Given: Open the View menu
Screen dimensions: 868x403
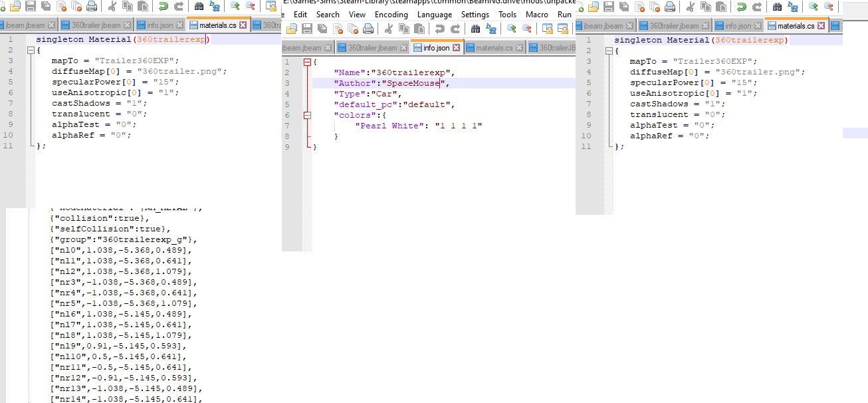Looking at the screenshot, I should tap(357, 14).
